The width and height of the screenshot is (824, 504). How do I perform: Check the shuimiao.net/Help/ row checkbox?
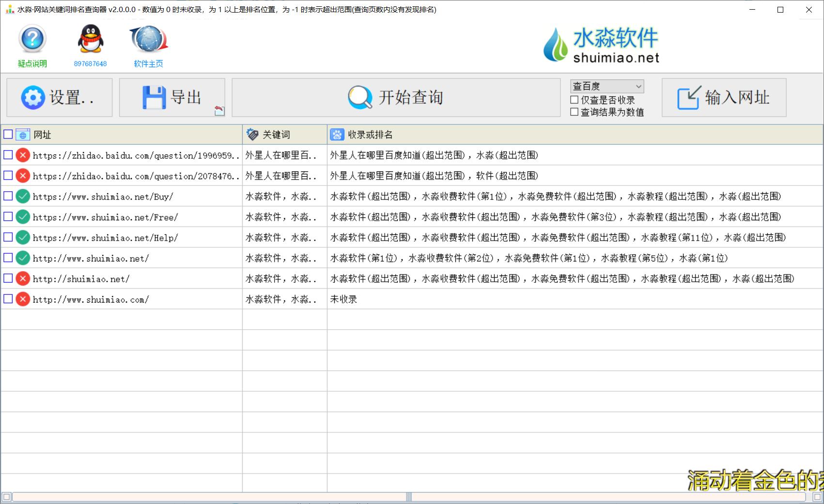coord(8,237)
